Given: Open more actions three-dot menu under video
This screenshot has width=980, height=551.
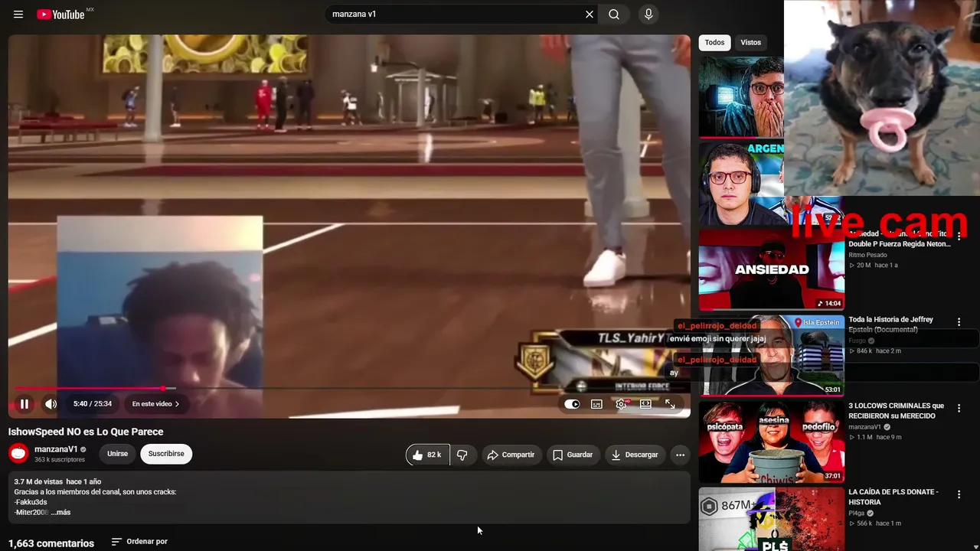Looking at the screenshot, I should click(680, 455).
